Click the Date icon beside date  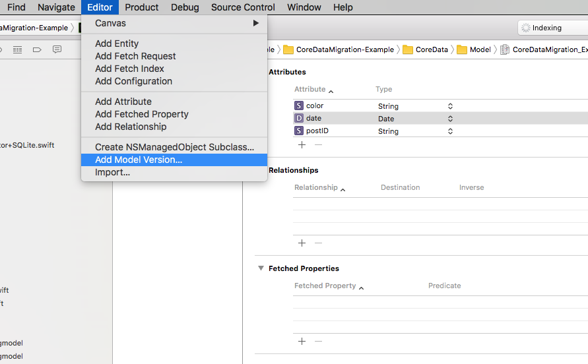[299, 119]
